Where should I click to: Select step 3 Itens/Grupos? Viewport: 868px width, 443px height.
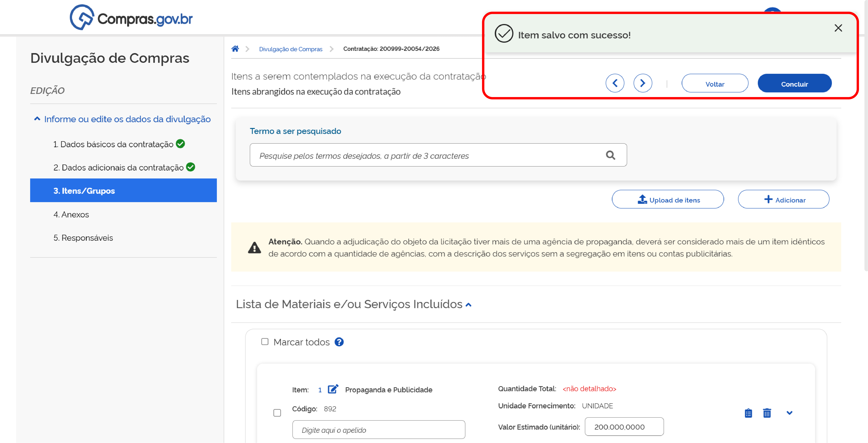click(x=123, y=191)
